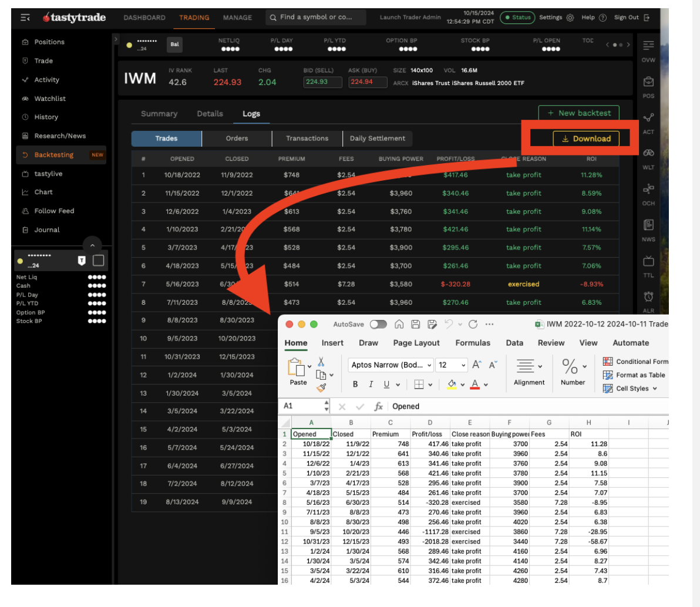Click the Excel Paste button
Image resolution: width=700 pixels, height=607 pixels.
click(298, 372)
